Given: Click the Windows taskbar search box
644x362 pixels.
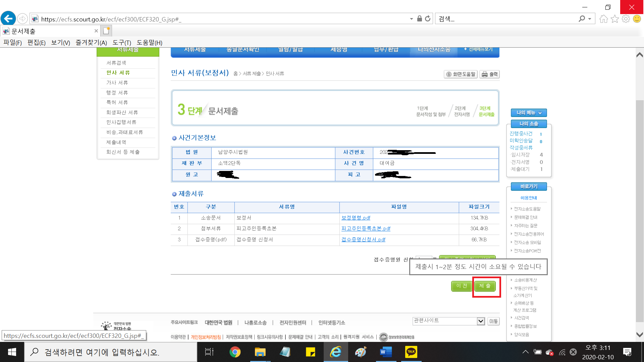Looking at the screenshot, I should [111, 352].
